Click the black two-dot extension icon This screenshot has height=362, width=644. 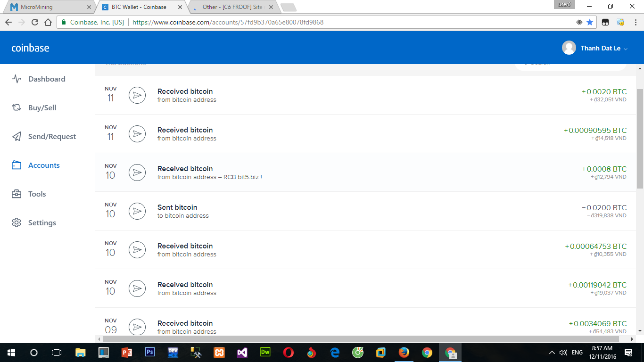click(606, 22)
